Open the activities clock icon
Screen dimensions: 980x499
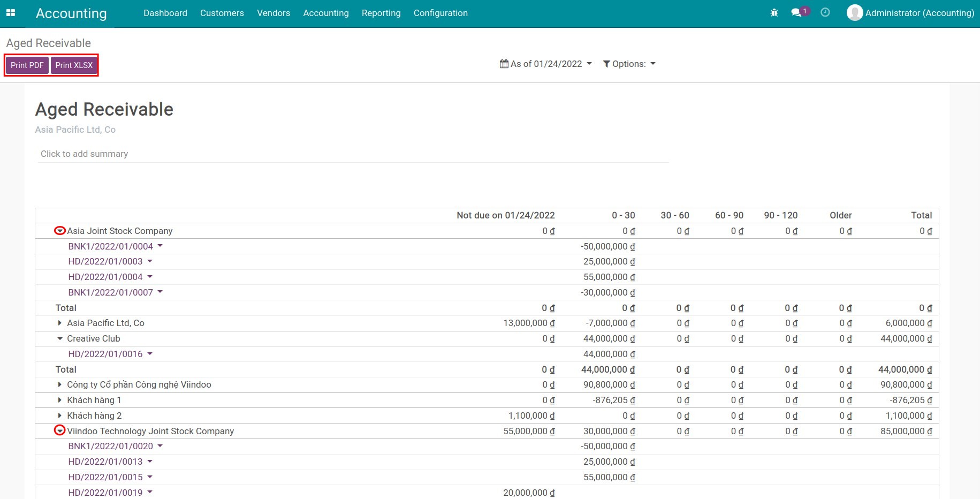click(825, 12)
